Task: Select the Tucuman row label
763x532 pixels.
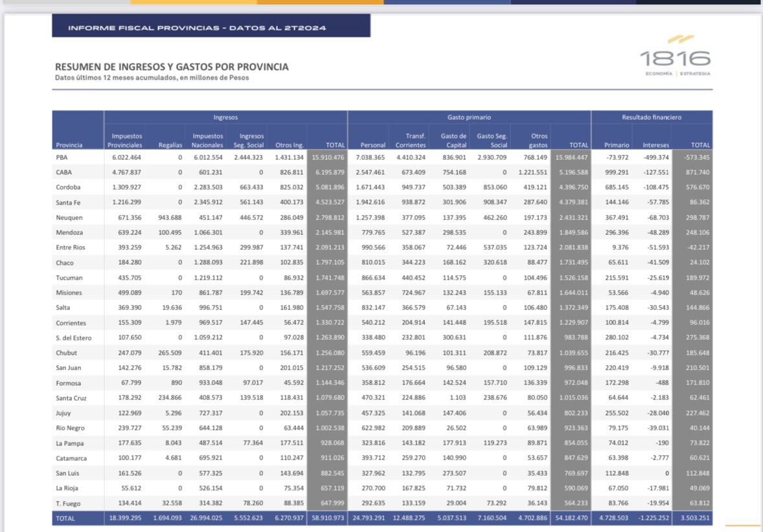Action: (69, 278)
